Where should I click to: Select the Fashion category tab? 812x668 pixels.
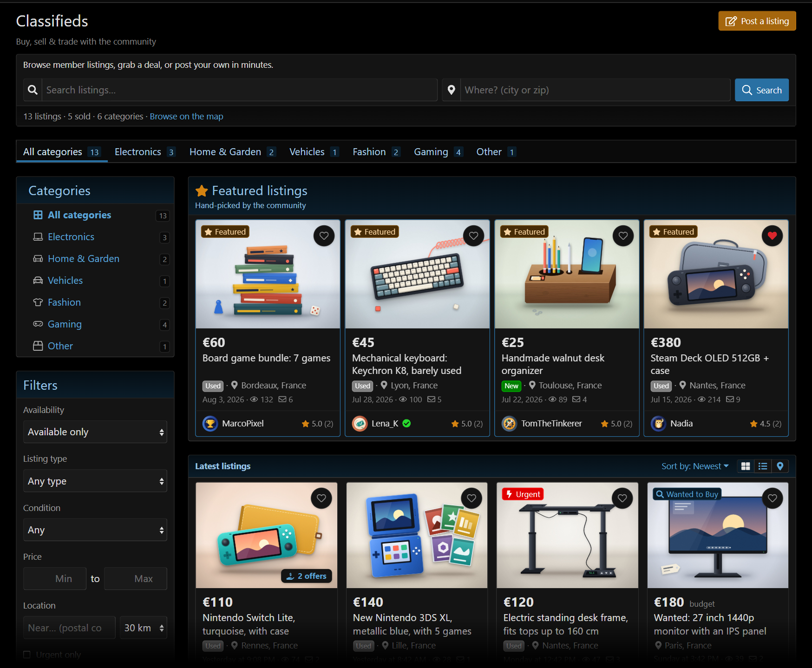pos(376,152)
